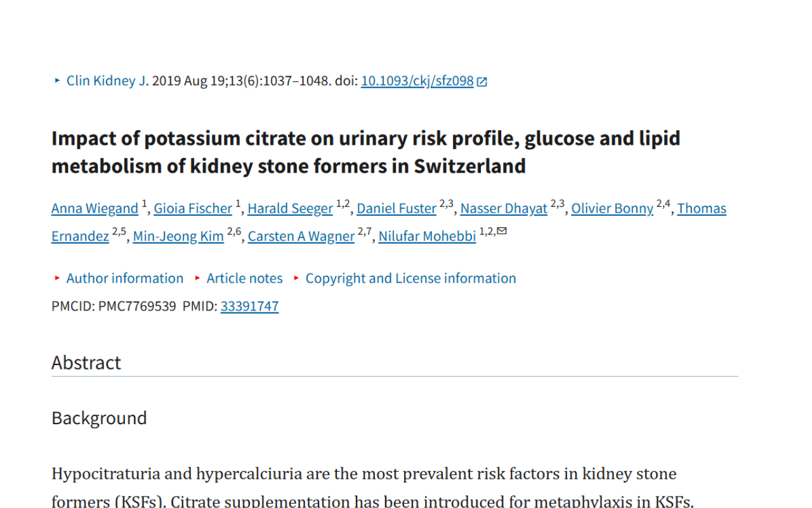The image size is (812, 508).
Task: Follow the DOI link 10.1093/ckj/sfz098
Action: (417, 81)
